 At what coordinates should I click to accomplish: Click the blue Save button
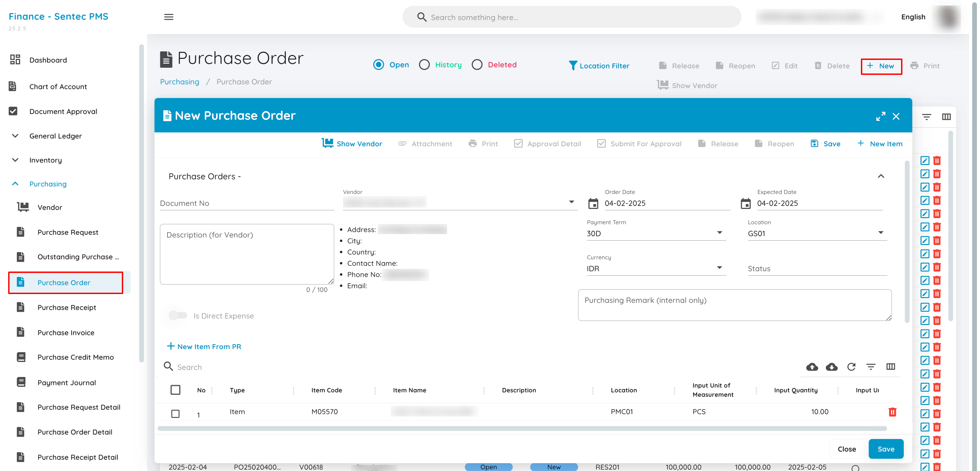coord(886,449)
